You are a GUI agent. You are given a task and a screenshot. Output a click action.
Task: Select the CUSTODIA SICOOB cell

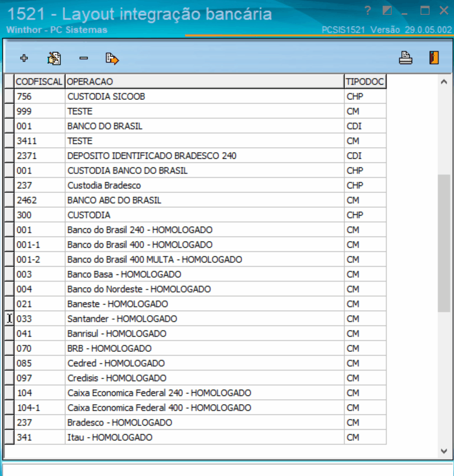tap(205, 96)
